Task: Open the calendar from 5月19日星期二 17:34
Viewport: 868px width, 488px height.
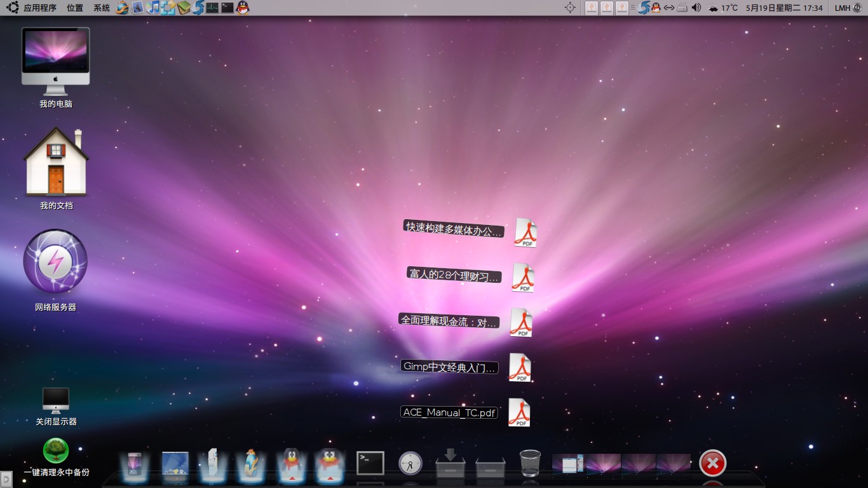Action: tap(784, 8)
